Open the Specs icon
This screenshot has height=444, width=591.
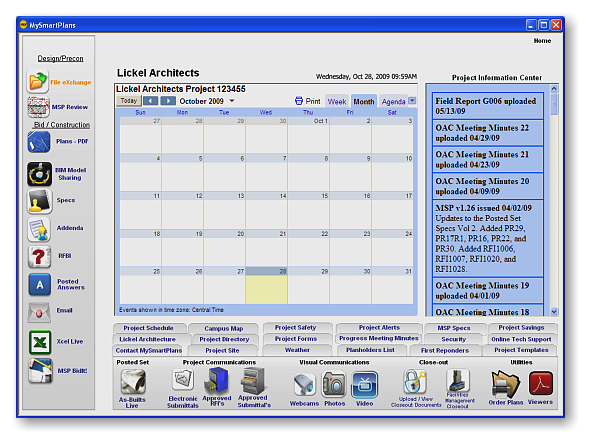(39, 201)
